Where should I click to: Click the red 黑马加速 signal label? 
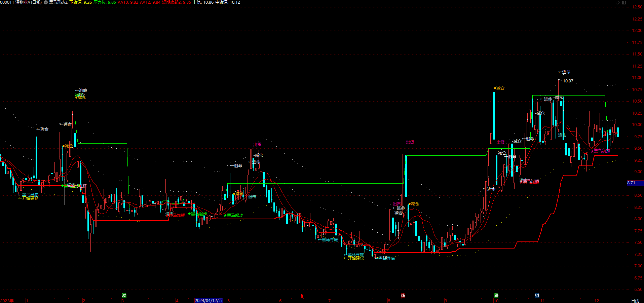pos(176,216)
